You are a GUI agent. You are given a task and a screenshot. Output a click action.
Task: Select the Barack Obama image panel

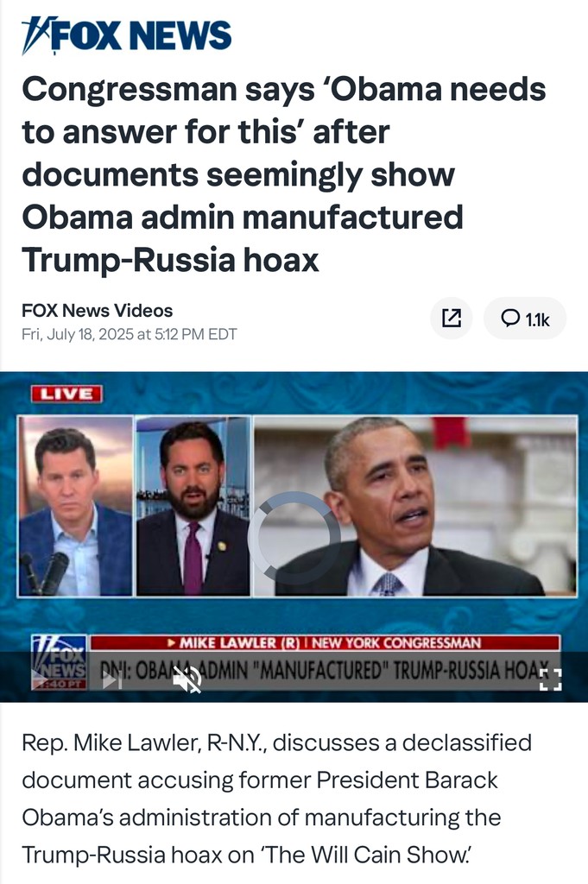pyautogui.click(x=415, y=506)
